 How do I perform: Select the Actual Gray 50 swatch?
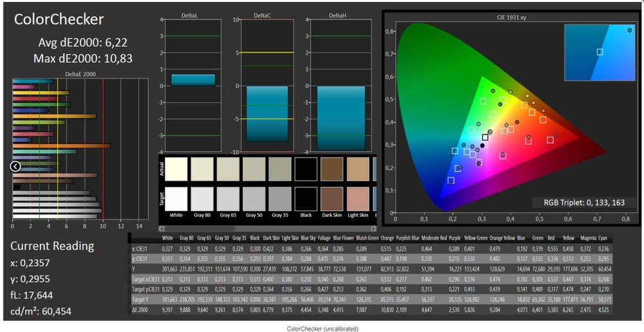(x=254, y=169)
